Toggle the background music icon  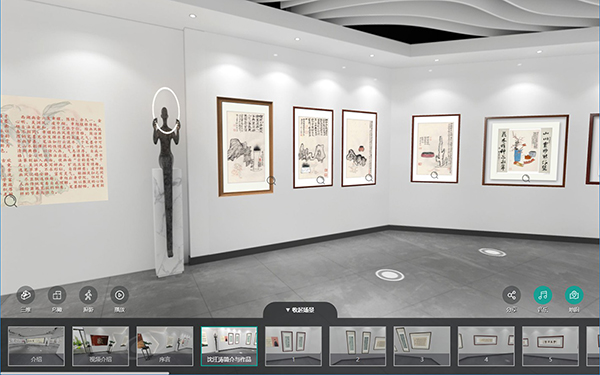click(543, 295)
